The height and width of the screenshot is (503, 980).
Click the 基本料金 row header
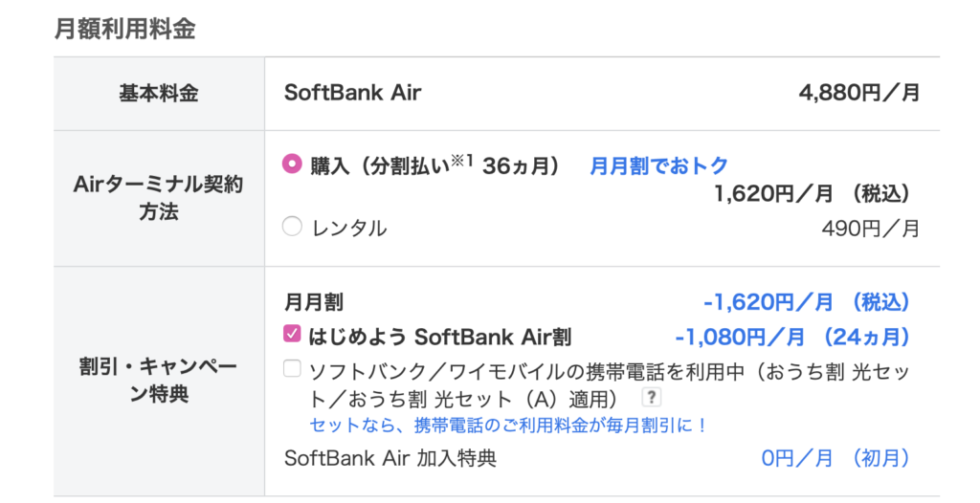coord(159,94)
